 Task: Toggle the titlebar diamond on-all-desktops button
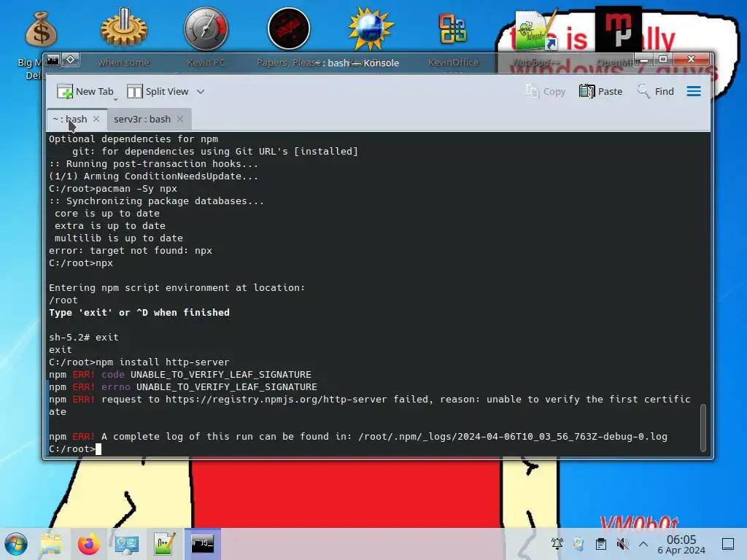pos(71,60)
